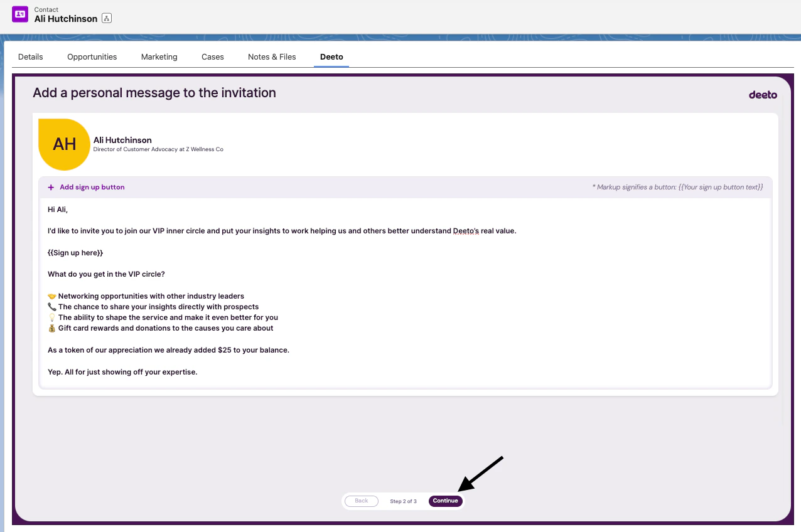Click the Gift card rewards line
This screenshot has width=801, height=532.
click(x=161, y=328)
